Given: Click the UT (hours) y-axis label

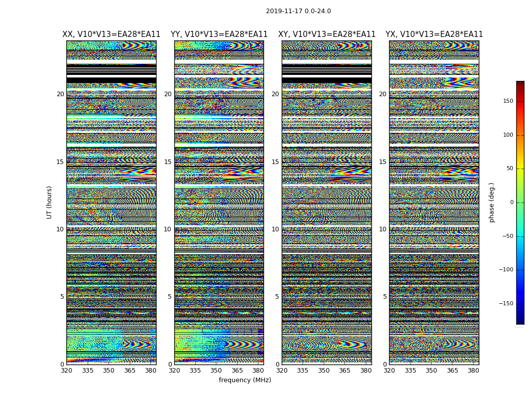Looking at the screenshot, I should tap(50, 202).
